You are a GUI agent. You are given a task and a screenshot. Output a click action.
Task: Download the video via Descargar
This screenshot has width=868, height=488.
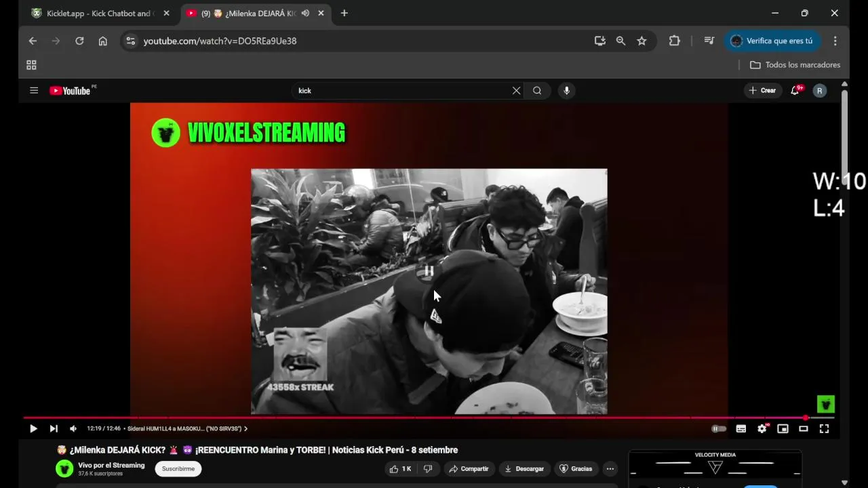coord(524,468)
